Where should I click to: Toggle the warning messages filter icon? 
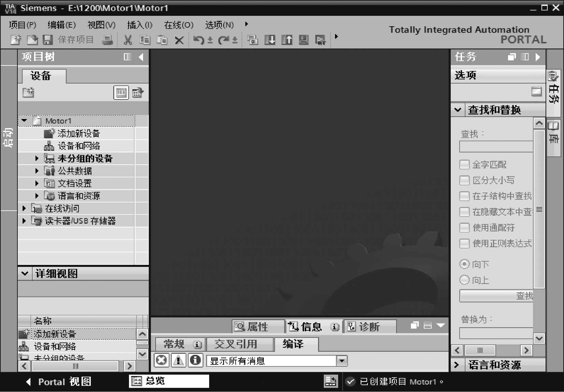178,360
